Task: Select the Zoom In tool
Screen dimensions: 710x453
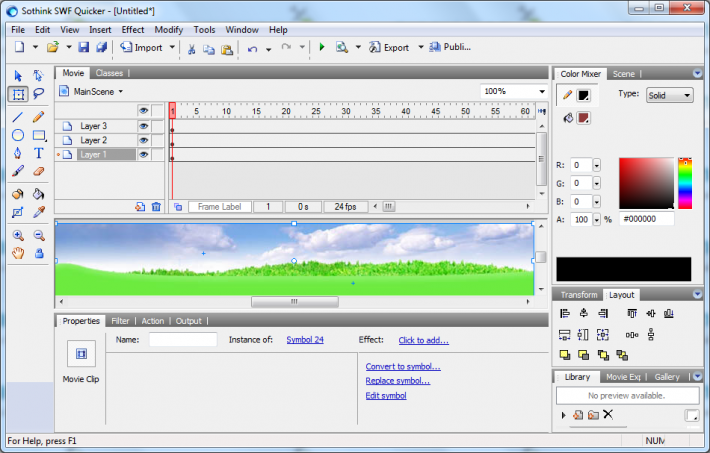Action: pyautogui.click(x=18, y=235)
